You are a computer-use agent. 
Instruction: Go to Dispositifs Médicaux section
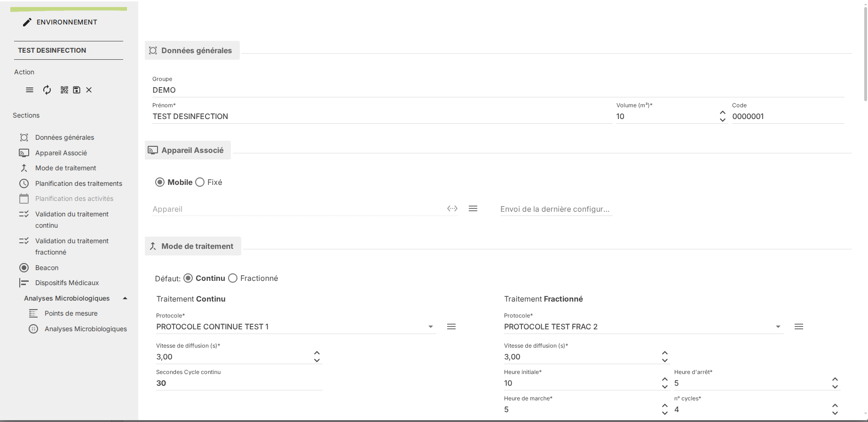tap(67, 283)
